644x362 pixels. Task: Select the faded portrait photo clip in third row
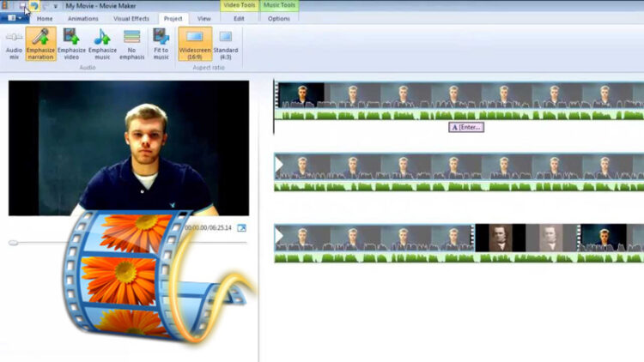point(551,238)
